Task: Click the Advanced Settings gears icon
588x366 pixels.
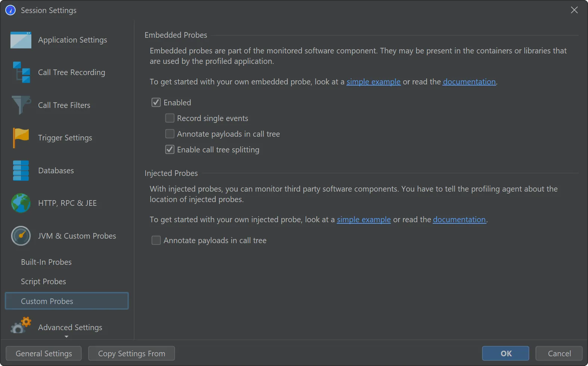Action: [21, 326]
